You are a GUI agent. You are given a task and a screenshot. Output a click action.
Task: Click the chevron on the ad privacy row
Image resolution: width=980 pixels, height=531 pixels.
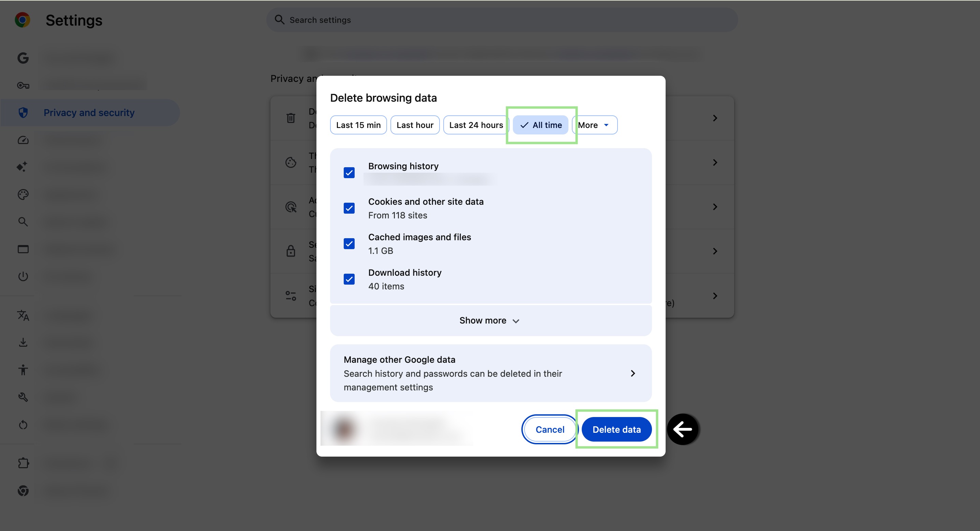(715, 207)
